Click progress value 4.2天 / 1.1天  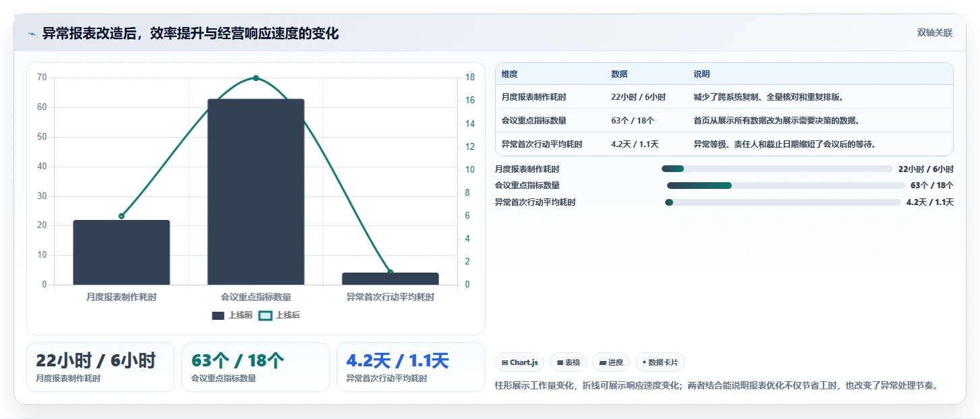coord(930,202)
